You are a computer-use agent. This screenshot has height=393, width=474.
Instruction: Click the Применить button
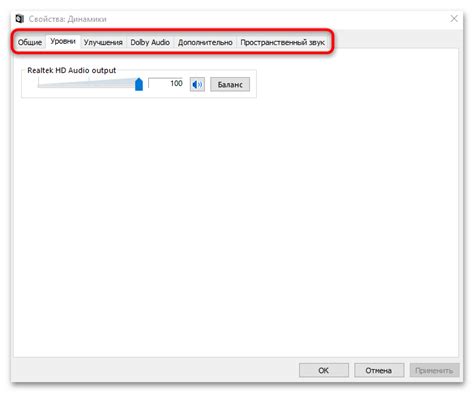(434, 370)
